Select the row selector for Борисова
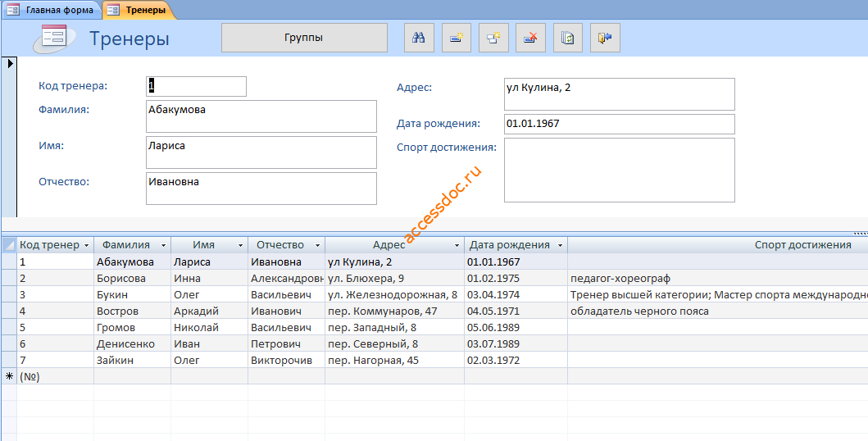 point(9,279)
